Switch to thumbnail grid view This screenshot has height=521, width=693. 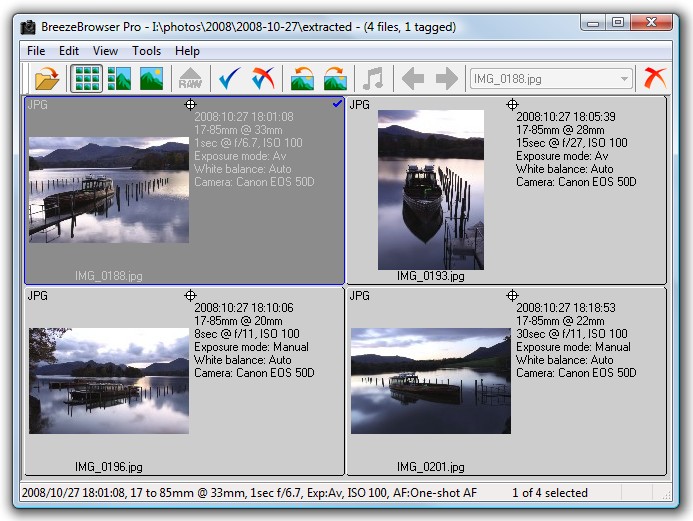tap(87, 79)
